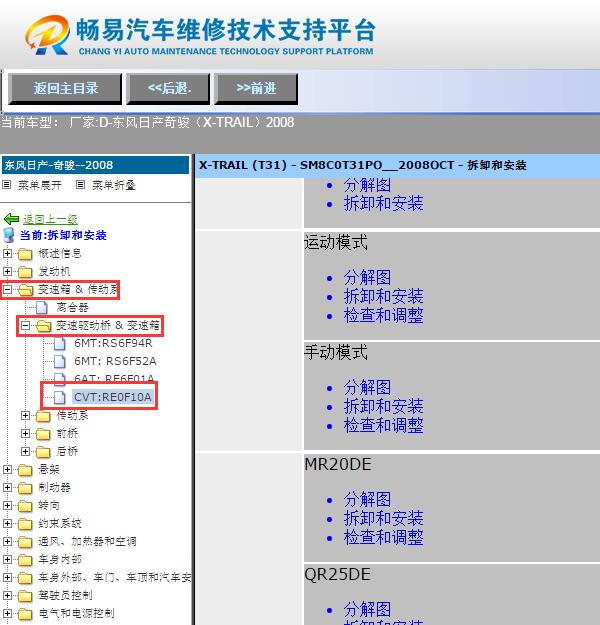Click the 驾驶员控制 folder icon
The width and height of the screenshot is (600, 625).
click(25, 596)
